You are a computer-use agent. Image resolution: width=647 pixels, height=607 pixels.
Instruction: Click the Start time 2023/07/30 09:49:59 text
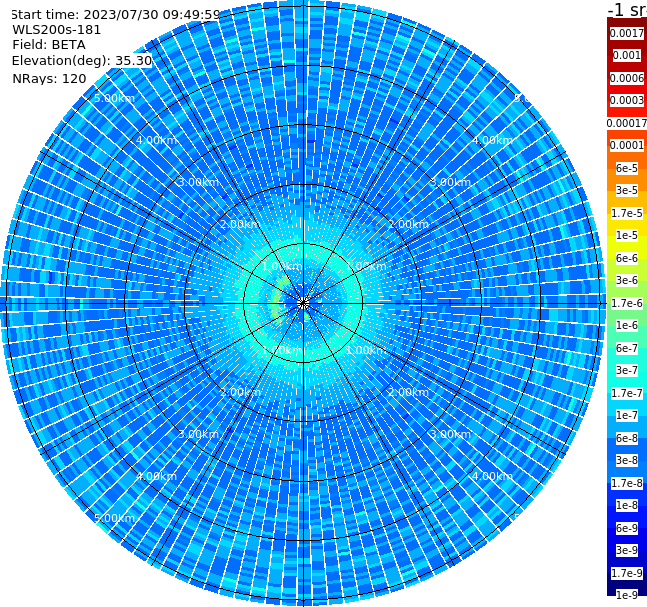pos(115,15)
